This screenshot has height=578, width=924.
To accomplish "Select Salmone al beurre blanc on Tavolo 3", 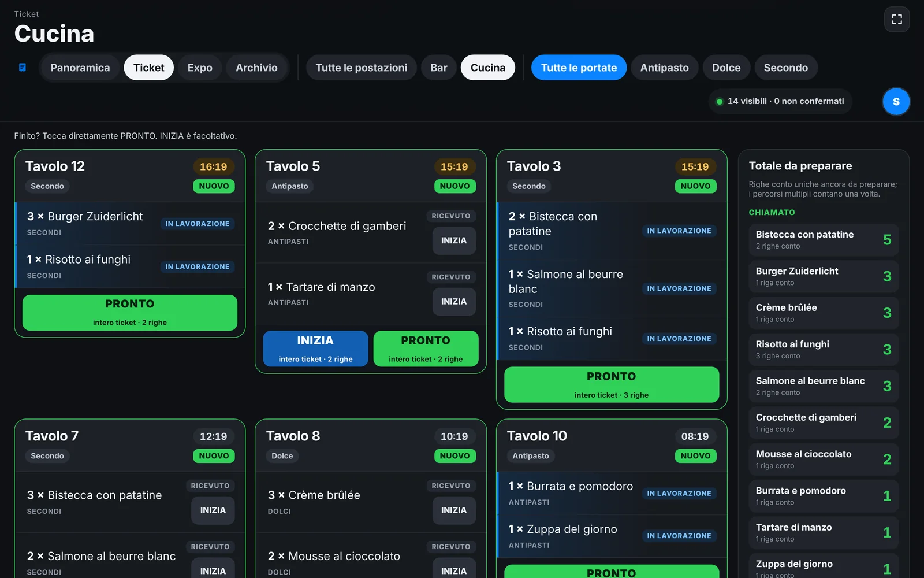I will (612, 288).
